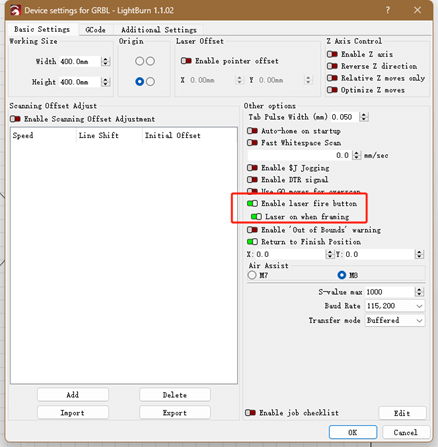
Task: Switch to the GCode tab
Action: (x=95, y=30)
